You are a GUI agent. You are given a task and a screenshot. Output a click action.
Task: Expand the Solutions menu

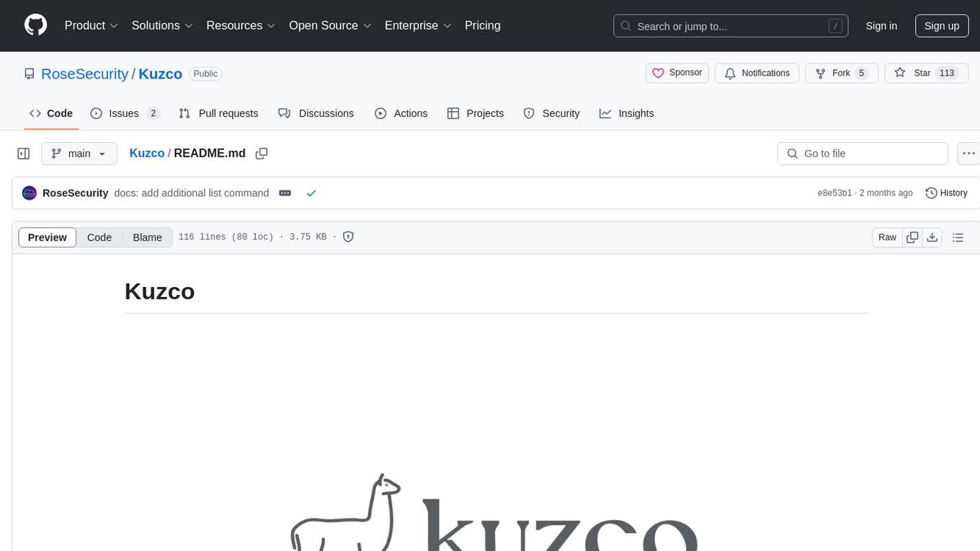[x=162, y=25]
